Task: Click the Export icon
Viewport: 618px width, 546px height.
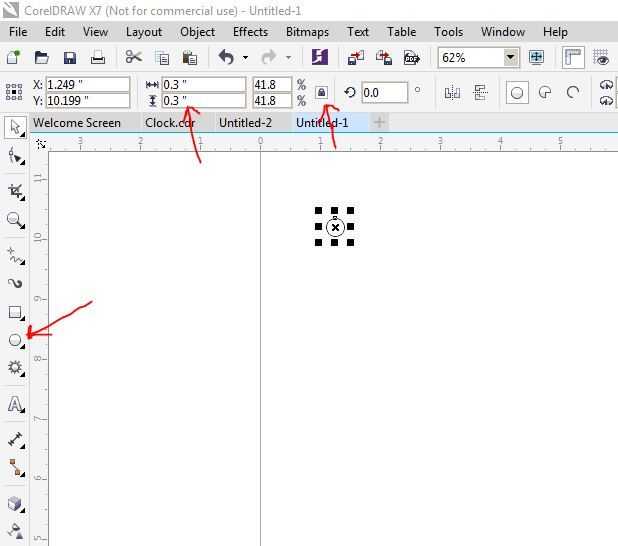Action: point(384,58)
